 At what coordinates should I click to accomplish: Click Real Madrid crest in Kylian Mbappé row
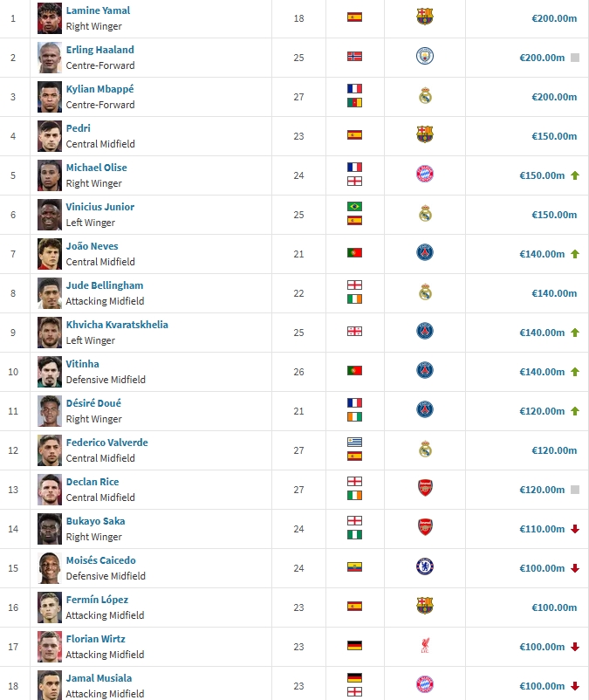pos(425,96)
